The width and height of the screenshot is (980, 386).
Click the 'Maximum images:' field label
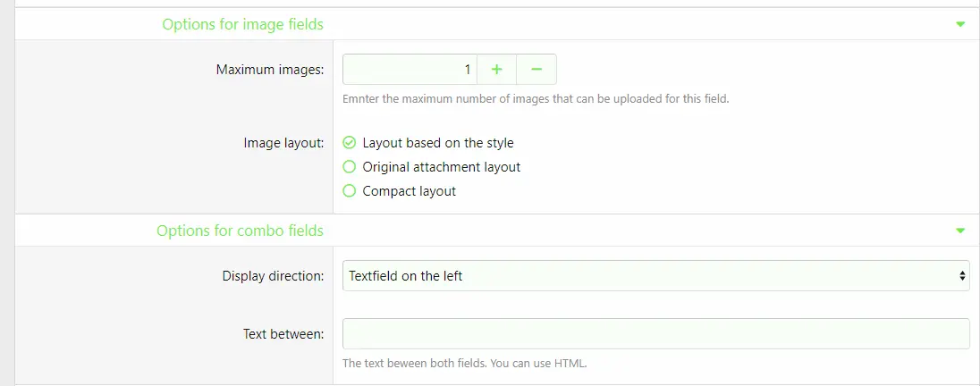point(270,70)
